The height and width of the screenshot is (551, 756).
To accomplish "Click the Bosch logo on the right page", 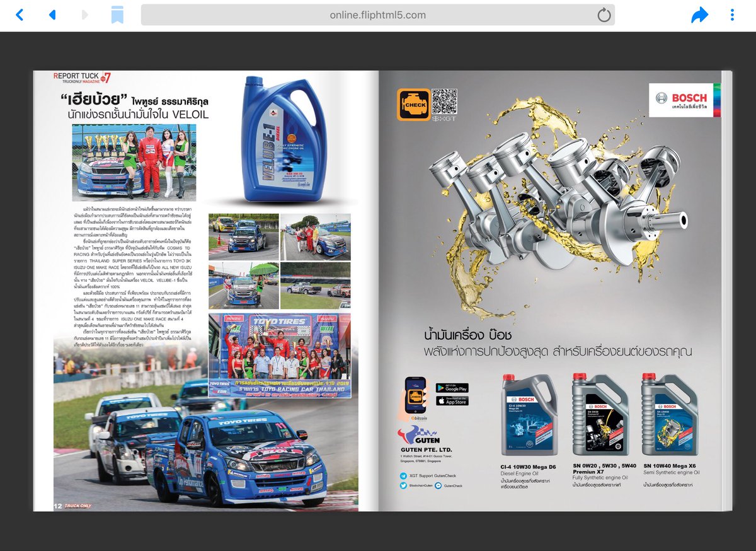I will click(684, 100).
